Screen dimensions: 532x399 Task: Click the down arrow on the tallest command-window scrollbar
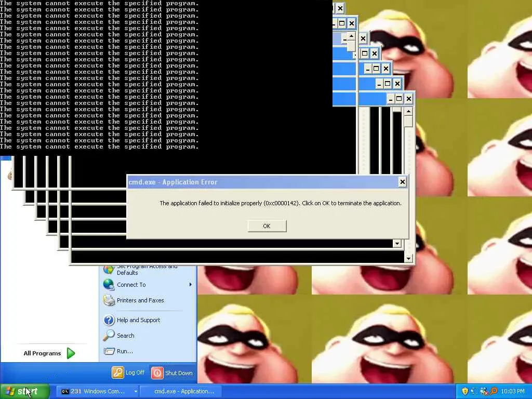(x=408, y=259)
